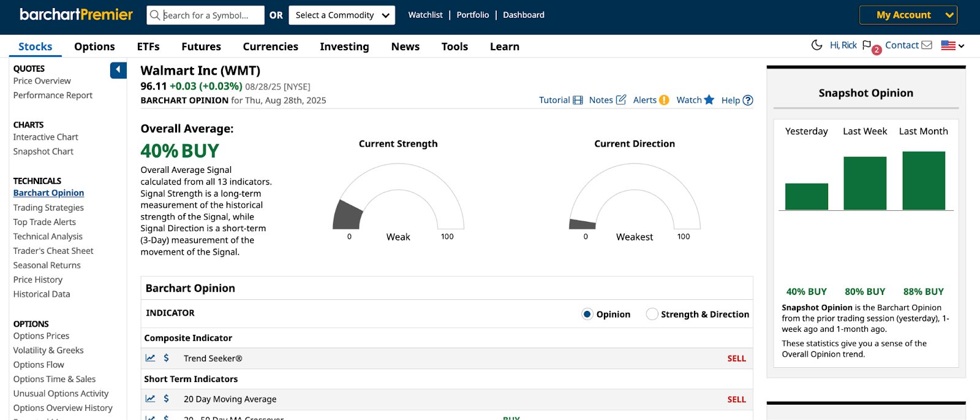Open the Performance Report link
Screen dimensions: 980x420
(53, 95)
